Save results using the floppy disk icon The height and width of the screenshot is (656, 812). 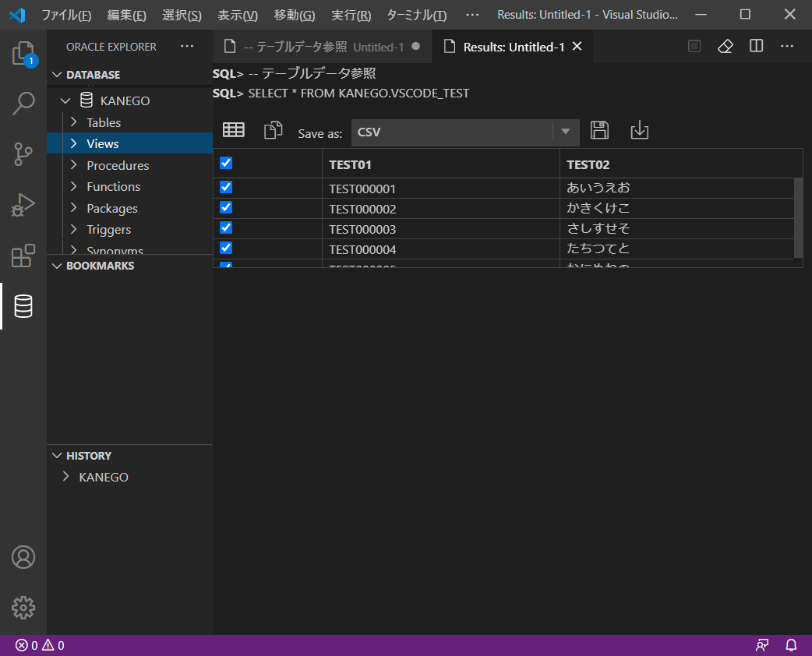coord(599,130)
